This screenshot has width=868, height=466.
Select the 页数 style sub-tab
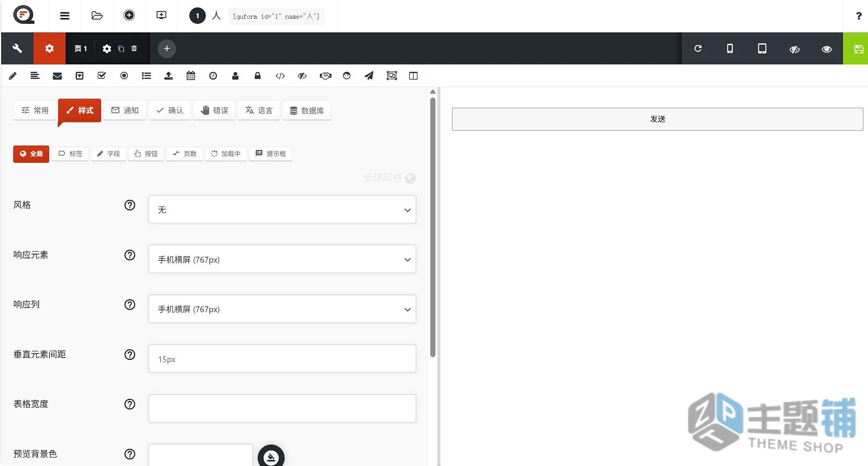coord(184,154)
